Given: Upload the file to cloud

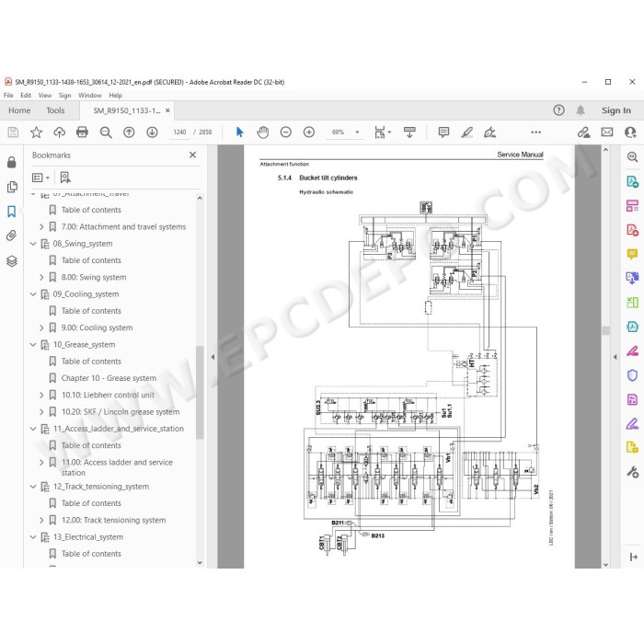Looking at the screenshot, I should (60, 132).
